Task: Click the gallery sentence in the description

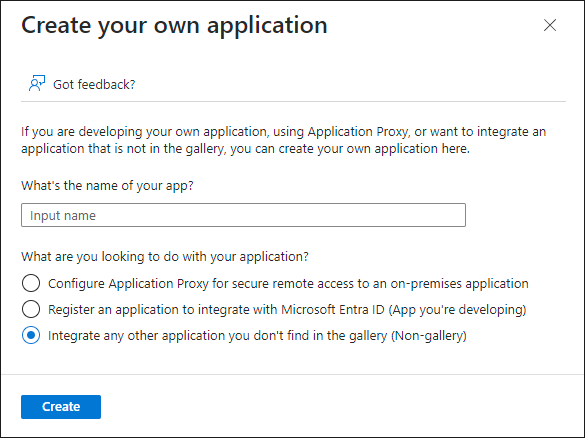Action: pyautogui.click(x=245, y=148)
